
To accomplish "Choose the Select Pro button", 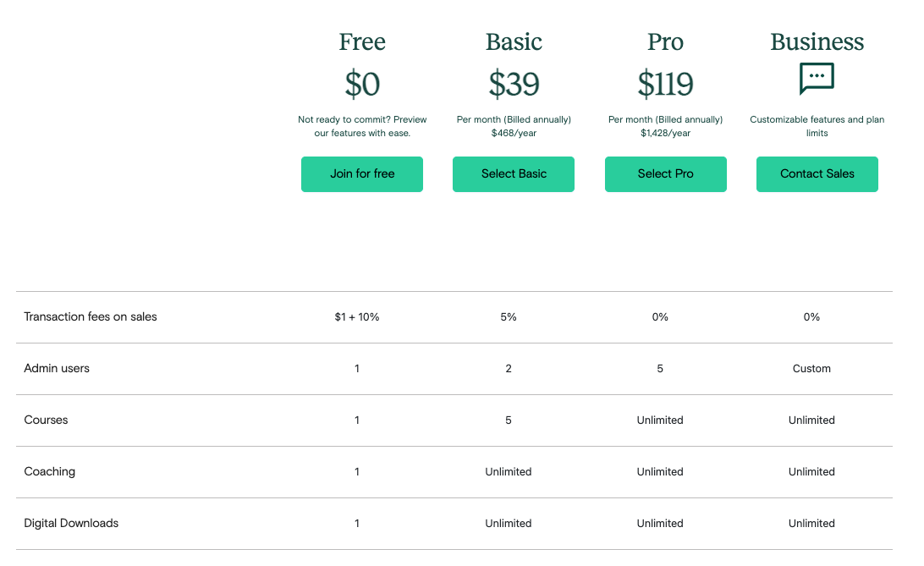I will pyautogui.click(x=665, y=174).
